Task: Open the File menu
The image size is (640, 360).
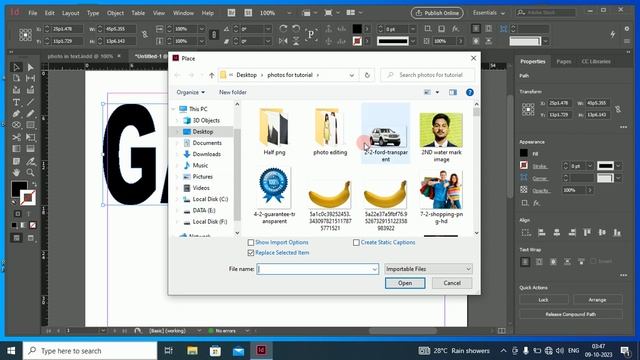Action: pos(33,13)
